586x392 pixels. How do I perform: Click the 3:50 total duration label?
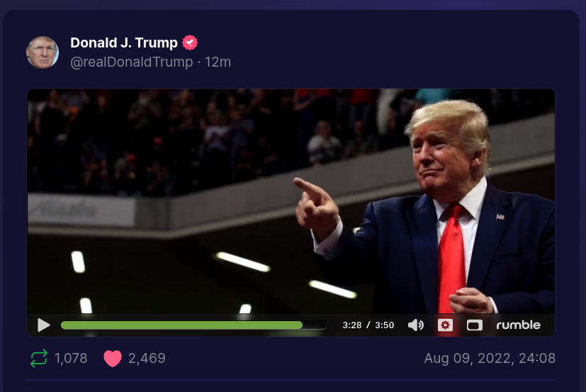385,325
